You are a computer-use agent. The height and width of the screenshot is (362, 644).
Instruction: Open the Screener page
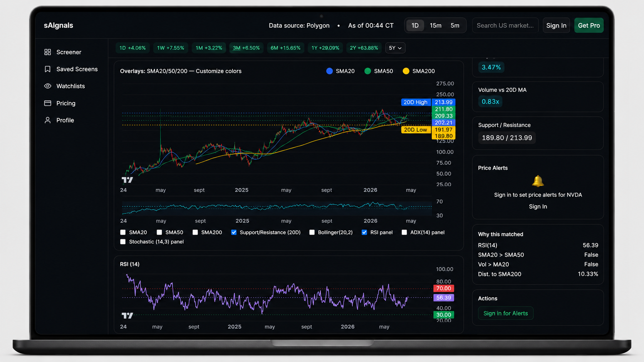point(69,52)
